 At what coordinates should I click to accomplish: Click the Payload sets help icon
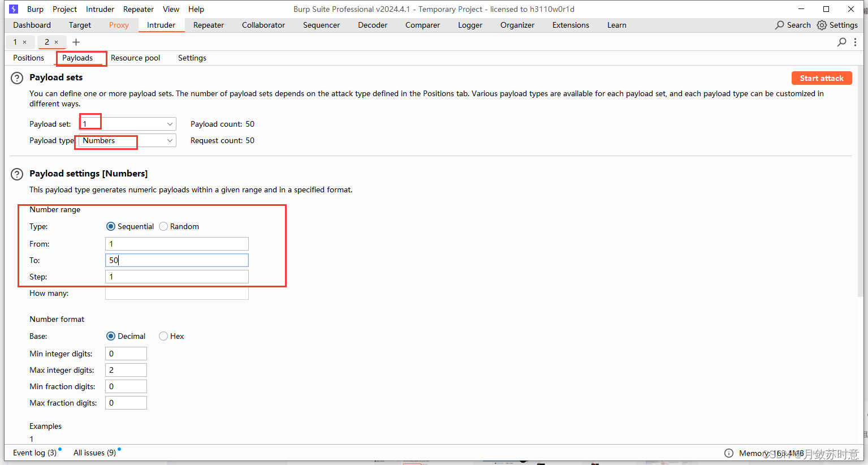[x=17, y=78]
